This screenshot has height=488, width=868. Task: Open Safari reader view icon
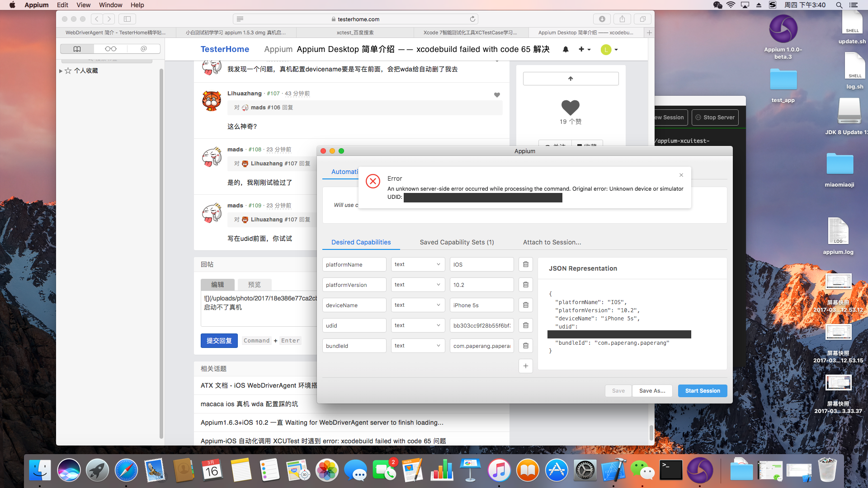point(240,19)
